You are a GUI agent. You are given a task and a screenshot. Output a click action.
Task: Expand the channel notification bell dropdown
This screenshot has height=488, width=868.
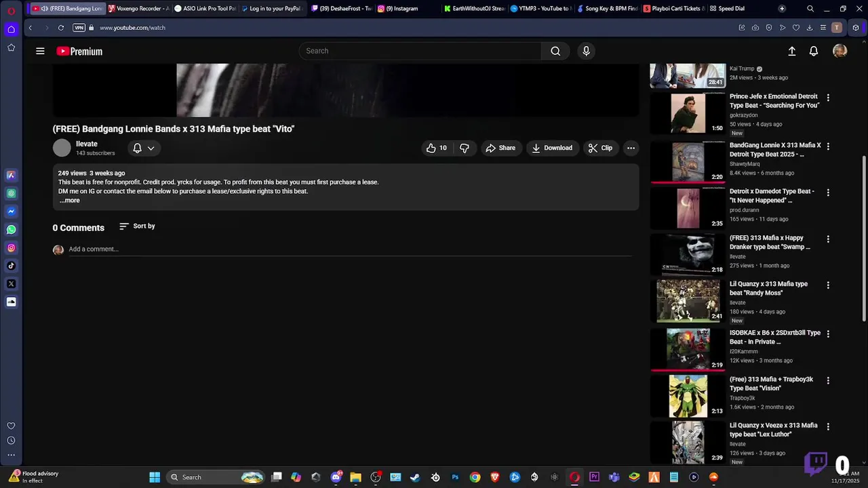click(143, 148)
